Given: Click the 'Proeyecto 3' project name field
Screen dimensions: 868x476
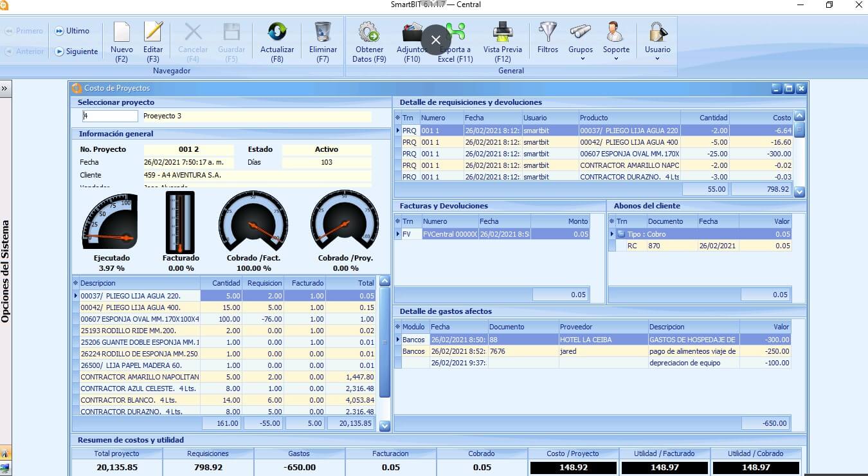Looking at the screenshot, I should 257,116.
